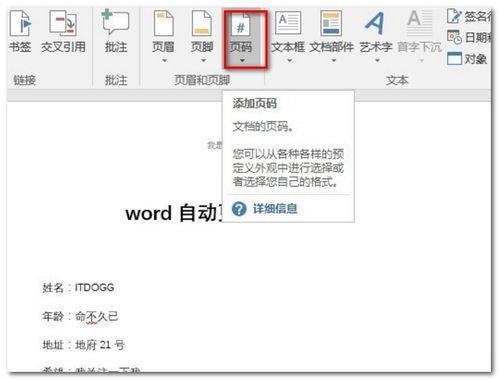Expand the 文档部件 dropdown arrow
The width and height of the screenshot is (499, 380).
tap(334, 61)
